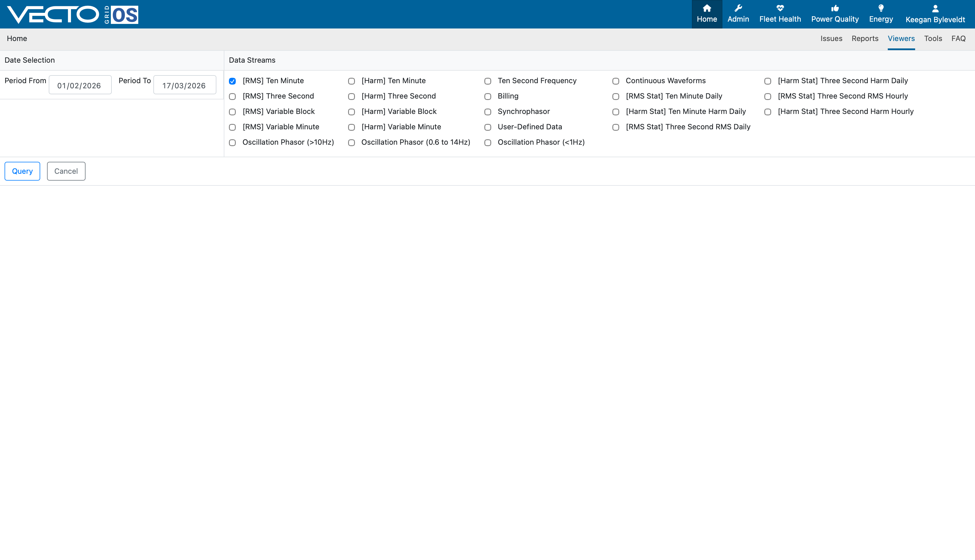Open Keegan Byleveldt user profile icon
The image size is (975, 560).
coord(935,9)
